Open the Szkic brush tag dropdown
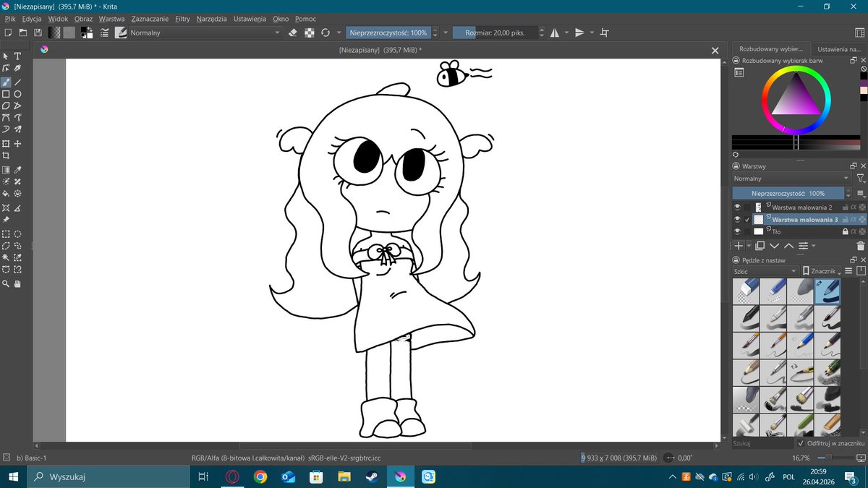This screenshot has height=488, width=868. [x=765, y=271]
